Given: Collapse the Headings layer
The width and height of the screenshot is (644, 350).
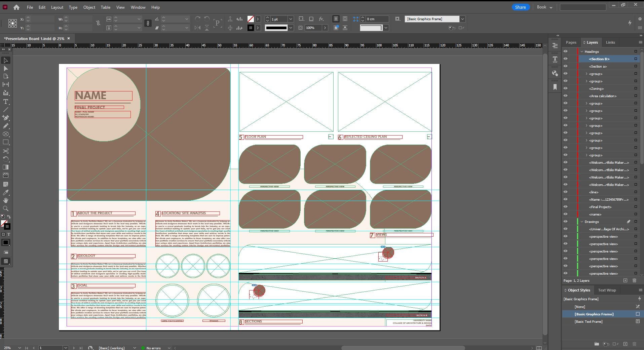Looking at the screenshot, I should 582,51.
